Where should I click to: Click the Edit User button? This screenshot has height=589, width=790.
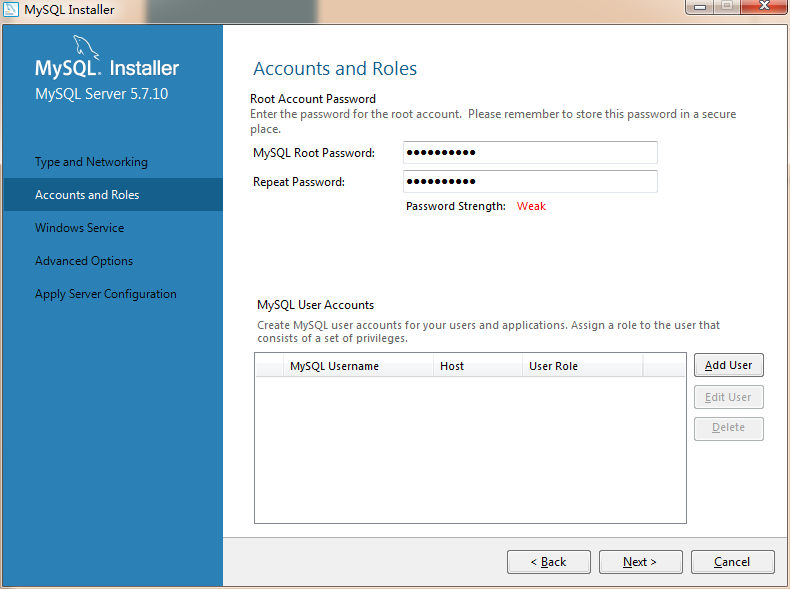coord(728,397)
